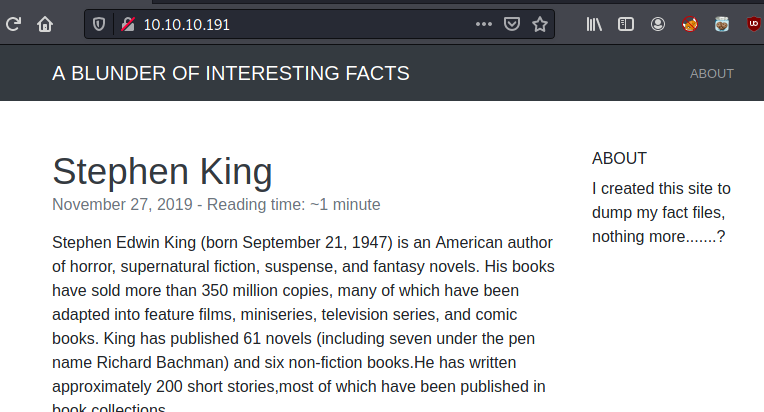The image size is (764, 412).
Task: Open the Stephen King article heading
Action: (162, 172)
